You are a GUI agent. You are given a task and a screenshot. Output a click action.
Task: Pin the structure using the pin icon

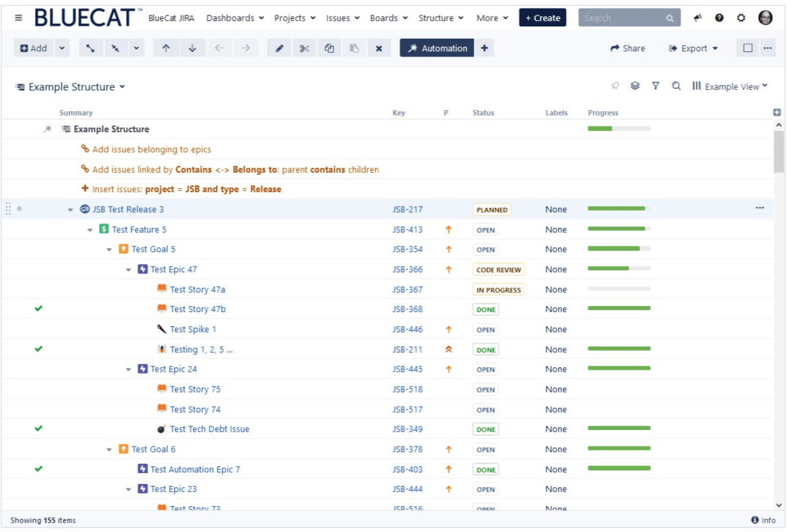click(x=615, y=86)
